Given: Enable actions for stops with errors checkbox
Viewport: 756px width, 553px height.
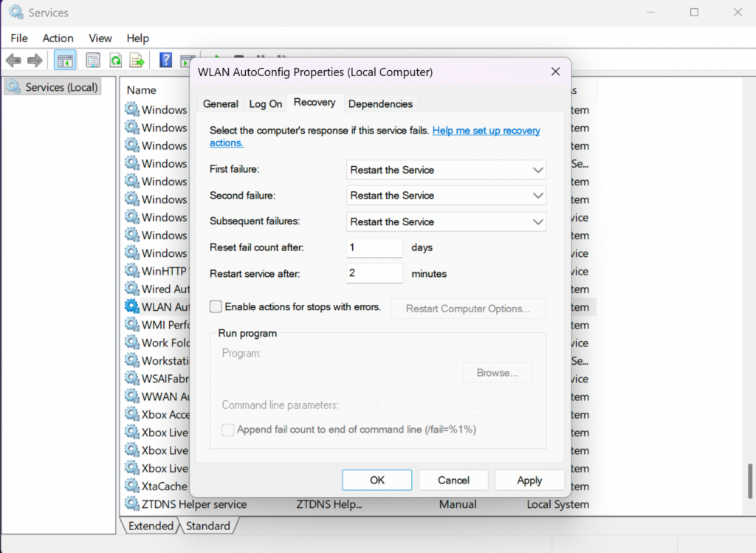Looking at the screenshot, I should click(x=216, y=306).
